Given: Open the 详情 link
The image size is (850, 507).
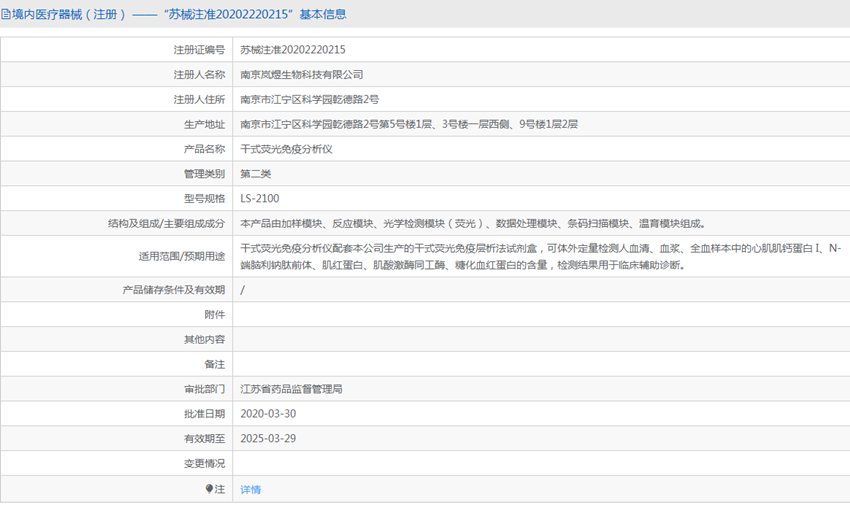Looking at the screenshot, I should (250, 490).
